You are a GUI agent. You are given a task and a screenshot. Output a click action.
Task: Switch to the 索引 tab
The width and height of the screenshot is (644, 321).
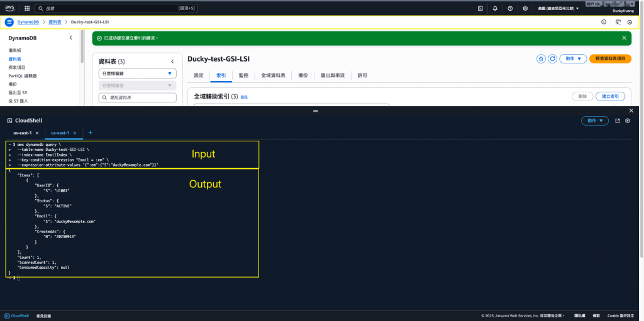click(x=221, y=75)
